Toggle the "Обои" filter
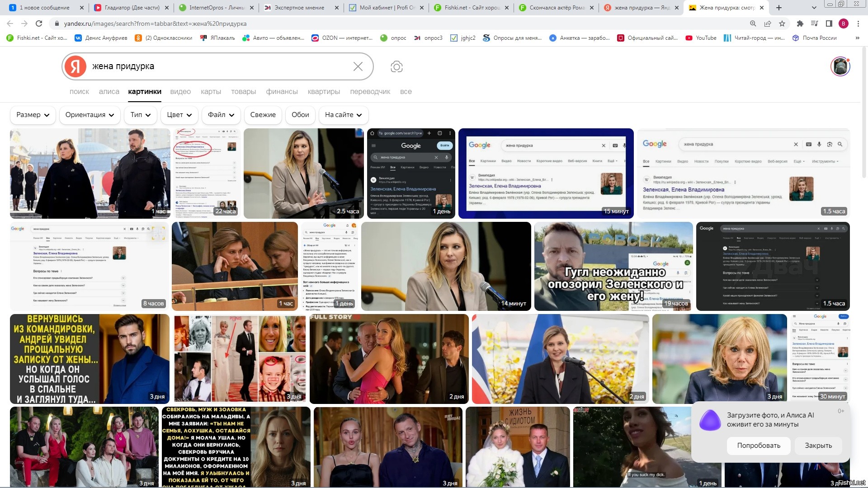The width and height of the screenshot is (868, 488). tap(300, 115)
